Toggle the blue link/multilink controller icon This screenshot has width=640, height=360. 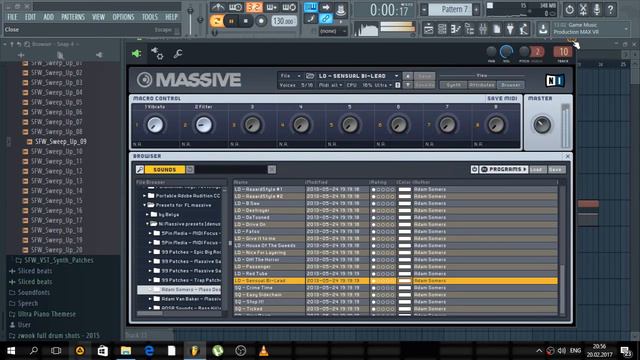pos(325,19)
